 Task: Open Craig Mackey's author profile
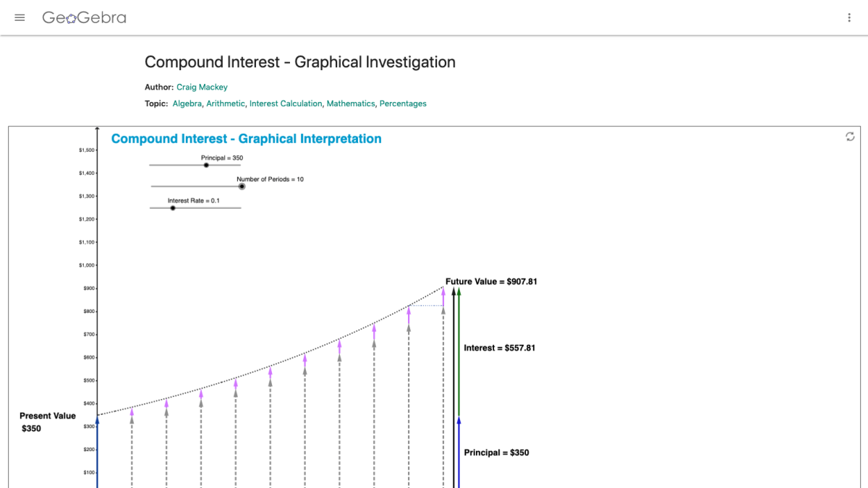point(203,87)
